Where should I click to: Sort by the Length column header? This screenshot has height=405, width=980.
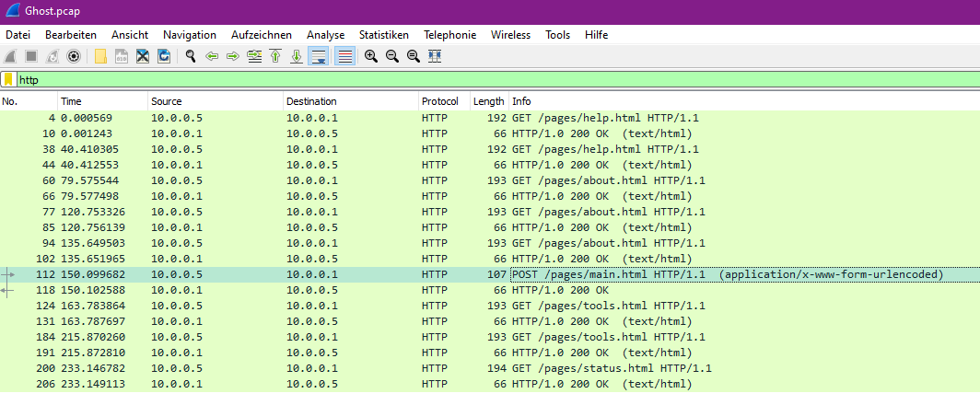click(489, 101)
